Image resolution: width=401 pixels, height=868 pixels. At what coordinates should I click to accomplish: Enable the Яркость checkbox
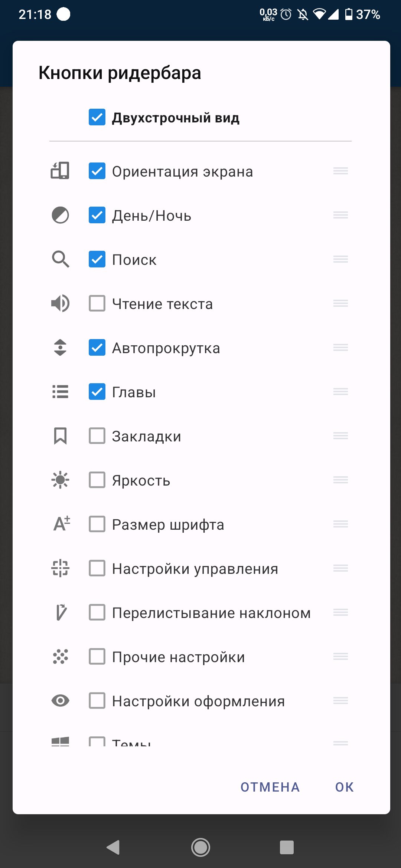(97, 480)
